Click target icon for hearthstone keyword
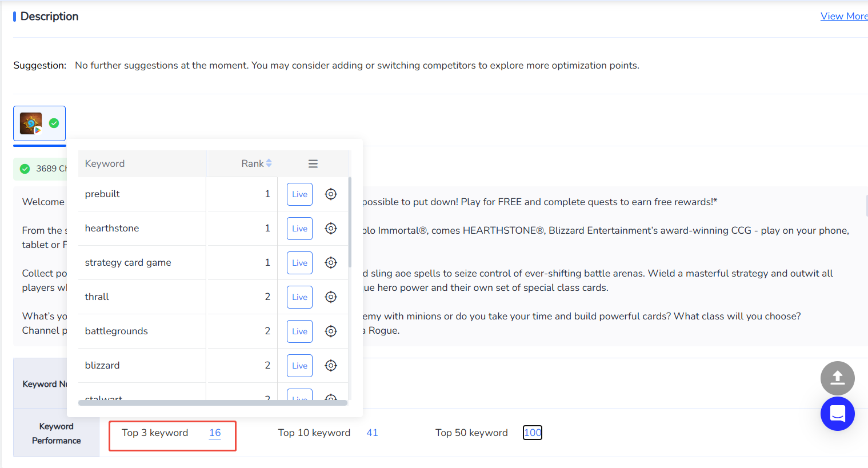868x468 pixels. click(x=331, y=229)
